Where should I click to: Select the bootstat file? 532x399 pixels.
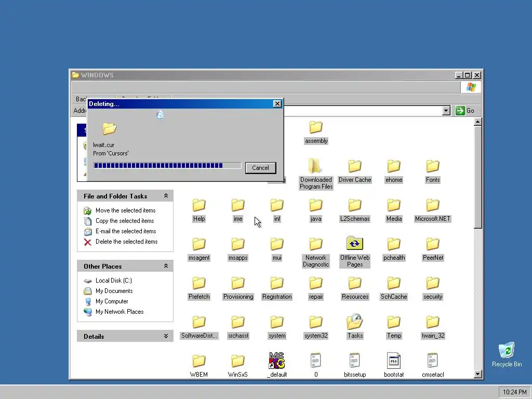394,365
